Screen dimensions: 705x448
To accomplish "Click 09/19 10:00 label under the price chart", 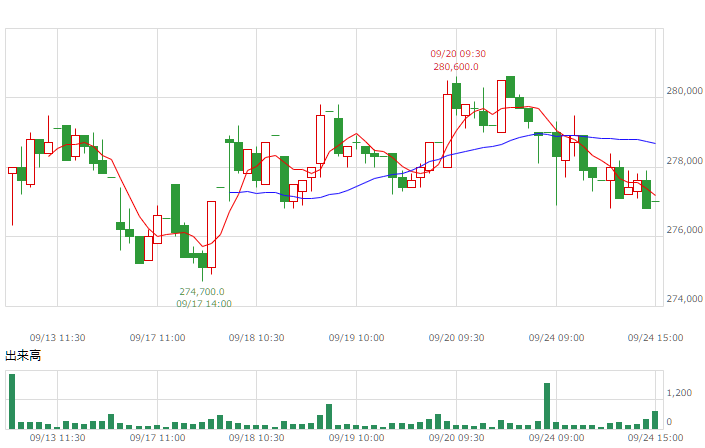I will point(357,338).
